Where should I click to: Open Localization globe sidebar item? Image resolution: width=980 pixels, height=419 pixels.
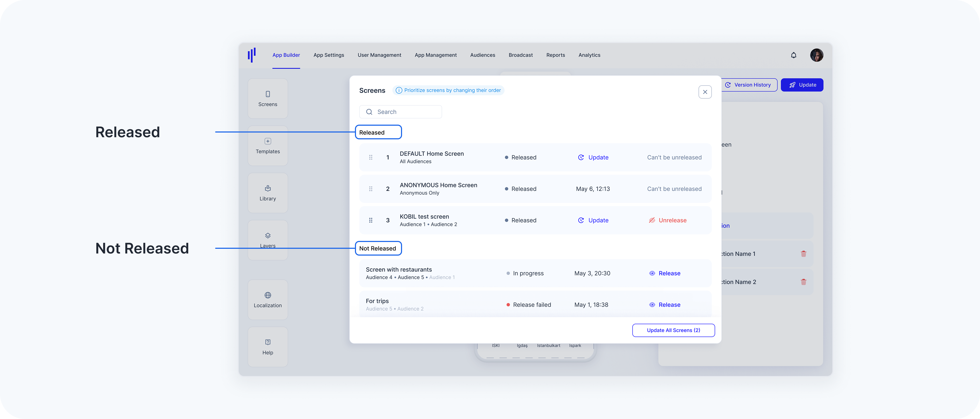pos(268,300)
